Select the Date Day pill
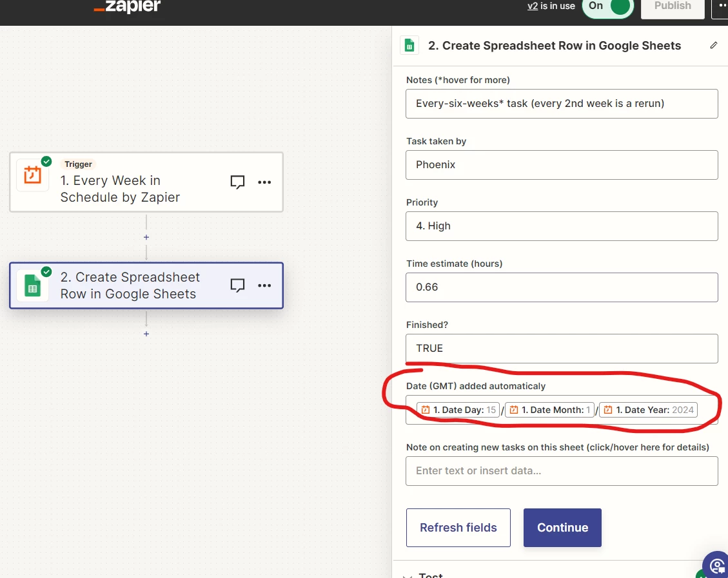 (458, 410)
